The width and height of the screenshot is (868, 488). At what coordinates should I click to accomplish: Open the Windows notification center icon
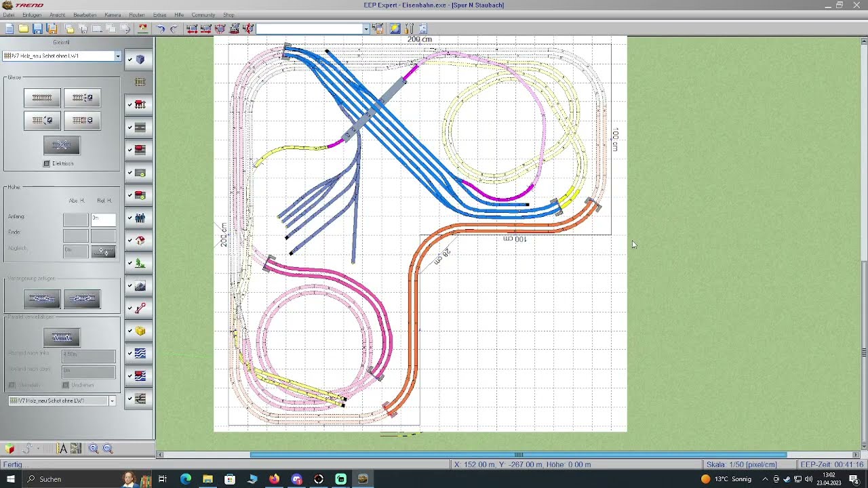[x=854, y=479]
